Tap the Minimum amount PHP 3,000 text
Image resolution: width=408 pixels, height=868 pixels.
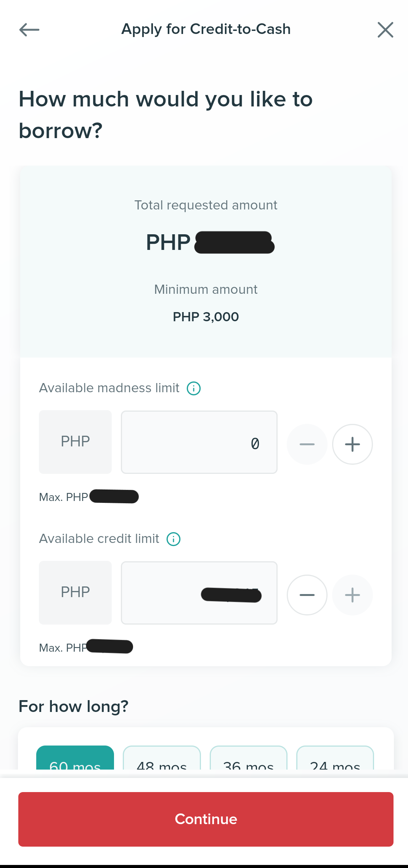click(x=206, y=317)
